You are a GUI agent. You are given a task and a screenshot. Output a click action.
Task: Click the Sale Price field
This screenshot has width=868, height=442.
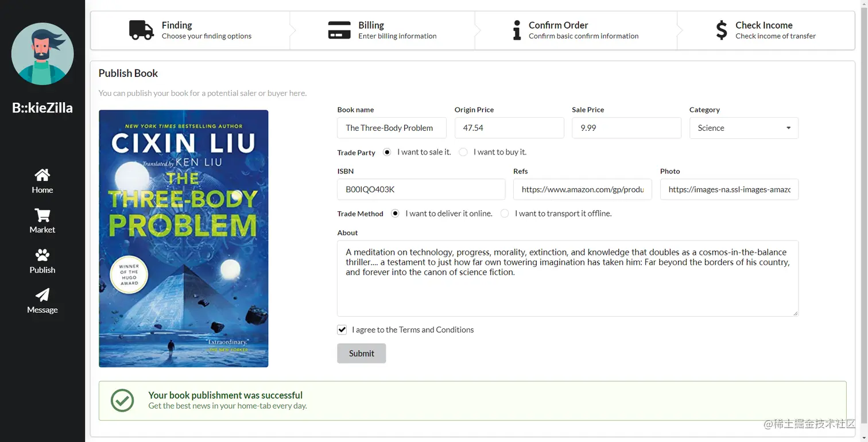[626, 128]
